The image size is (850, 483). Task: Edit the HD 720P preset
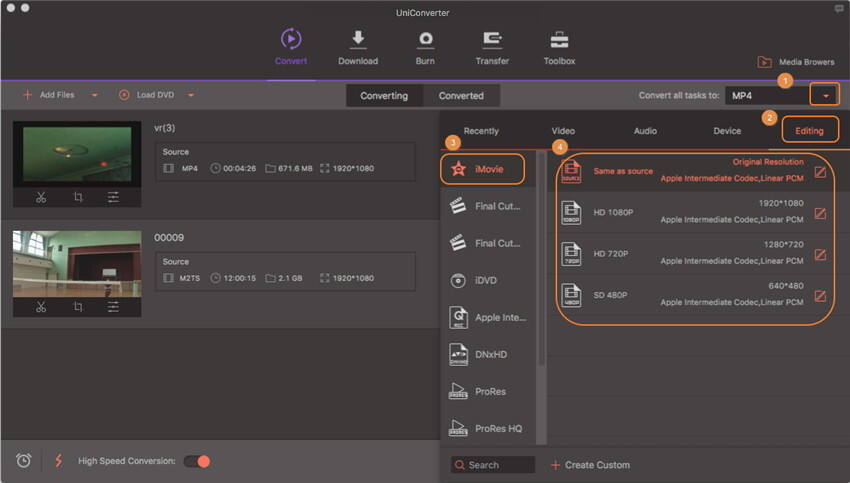click(x=820, y=255)
